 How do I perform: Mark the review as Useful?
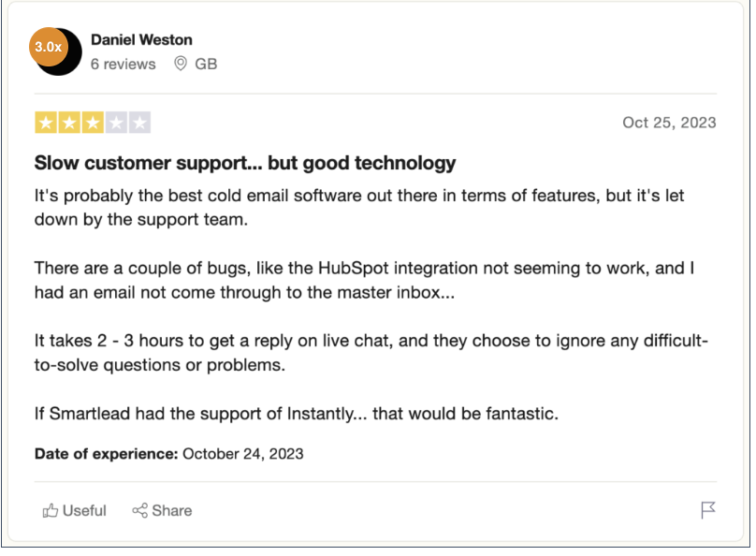point(74,510)
